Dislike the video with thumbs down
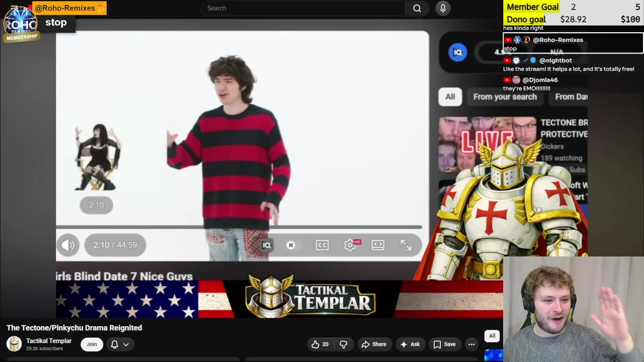 click(x=343, y=344)
